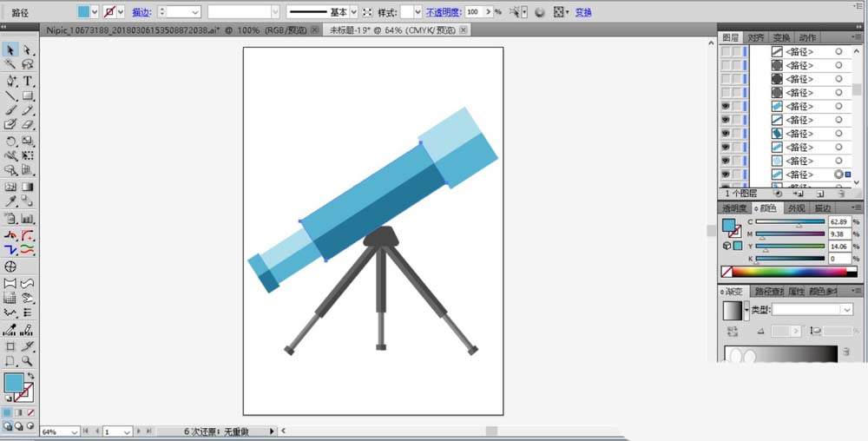Toggle visibility of the selected bottom 路径 layer

click(x=726, y=174)
